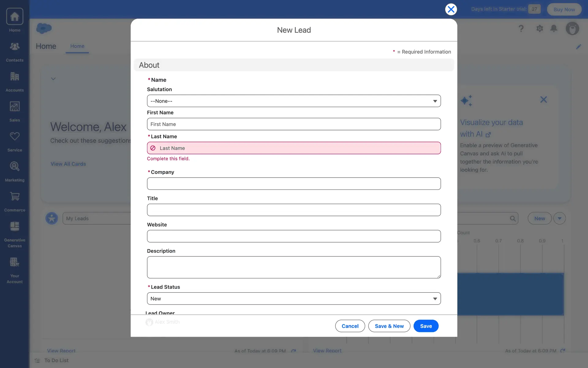Open Marketing in the sidebar

click(15, 171)
